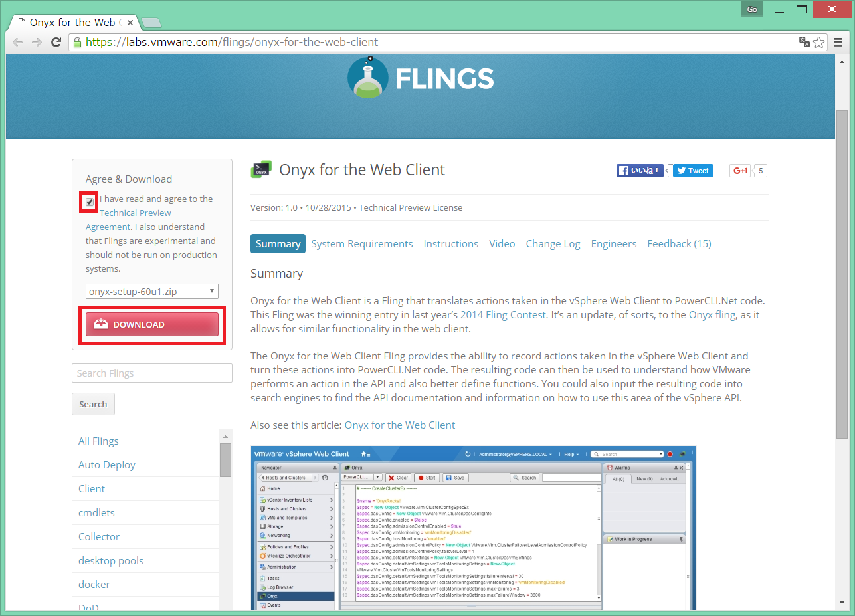Open a new tab button
The image size is (855, 616).
pyautogui.click(x=151, y=23)
